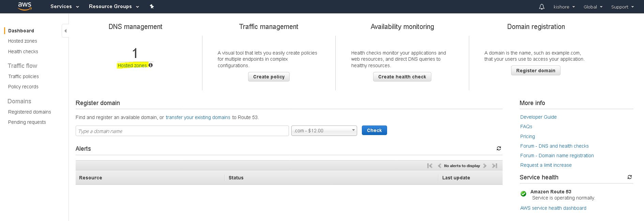644x221 pixels.
Task: Open the notifications bell icon
Action: pos(541,7)
